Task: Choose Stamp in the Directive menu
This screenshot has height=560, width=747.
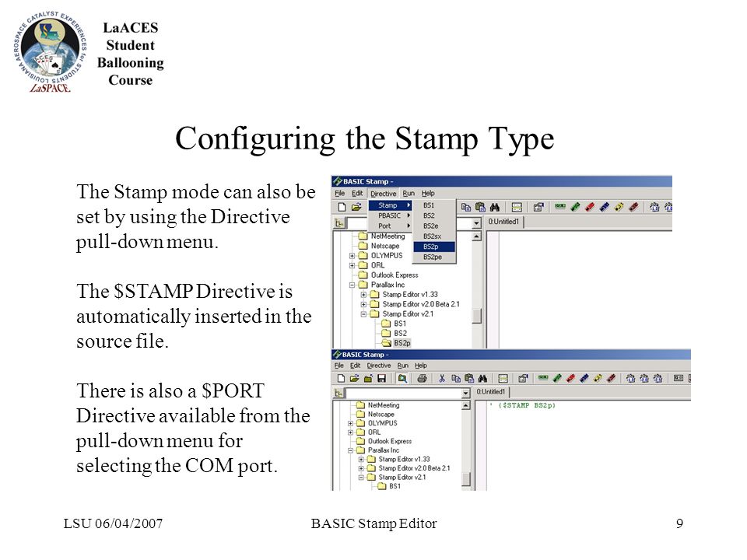Action: [391, 205]
